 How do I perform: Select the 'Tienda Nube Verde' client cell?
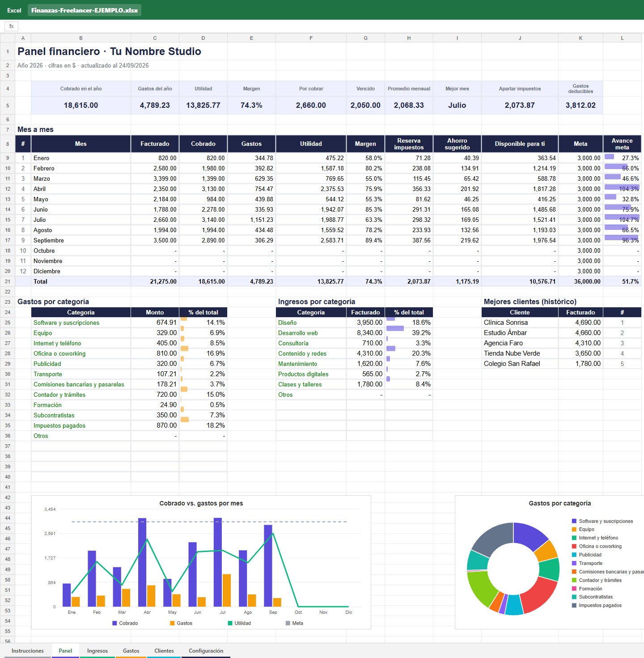[x=520, y=353]
